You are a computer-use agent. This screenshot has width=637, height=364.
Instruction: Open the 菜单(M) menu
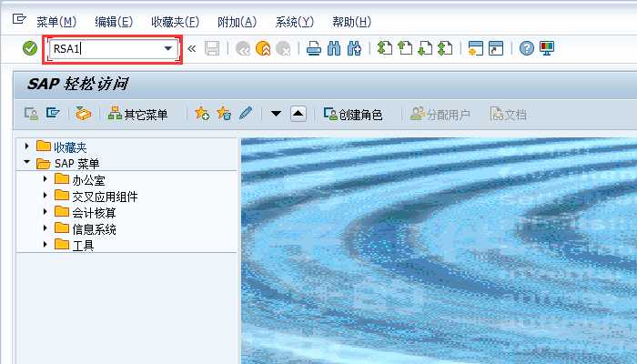pos(56,22)
